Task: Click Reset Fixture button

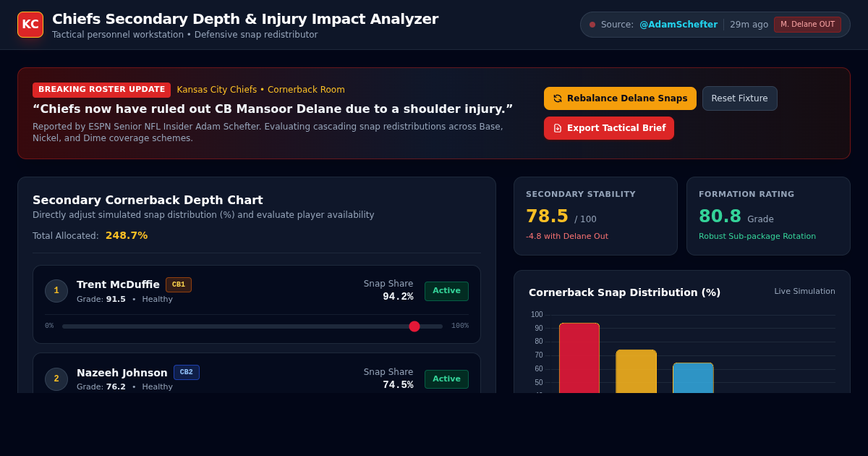Action: pos(739,98)
